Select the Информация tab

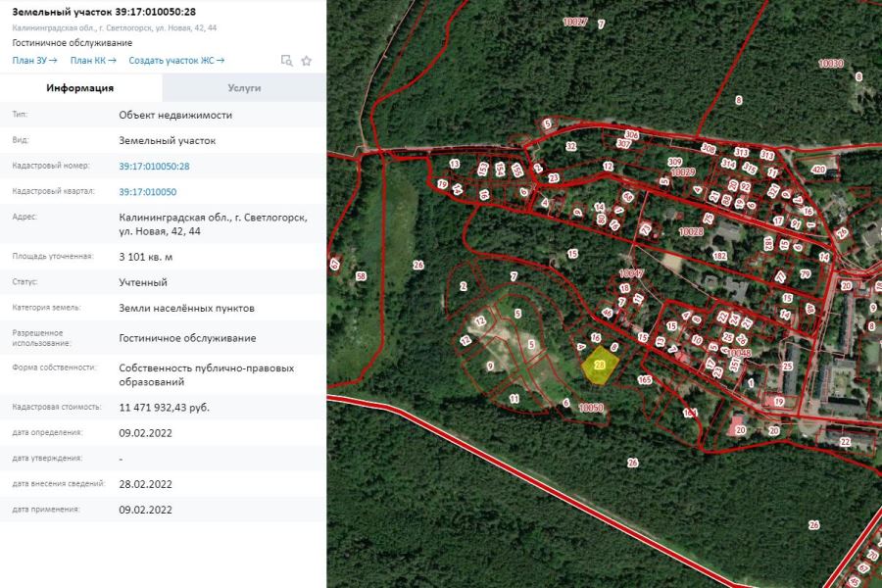(80, 87)
